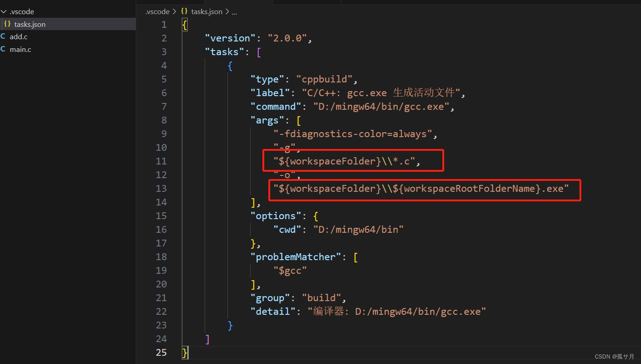The image size is (641, 364).
Task: Open main.c file in the explorer
Action: pos(21,49)
